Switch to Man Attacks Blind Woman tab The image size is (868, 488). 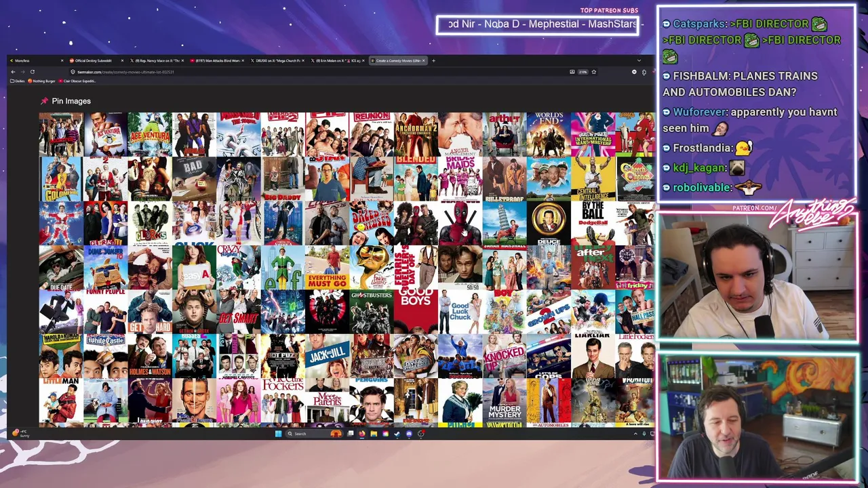tap(217, 60)
